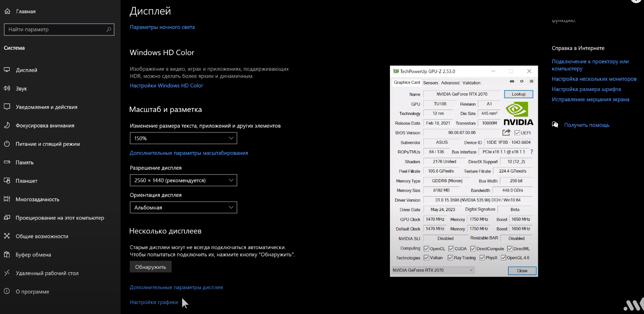
Task: Open the 2560 × 1440 resolution dropdown
Action: (x=183, y=180)
